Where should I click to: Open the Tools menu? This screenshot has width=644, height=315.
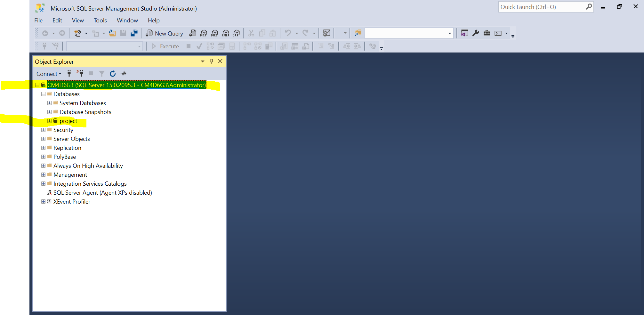point(100,20)
